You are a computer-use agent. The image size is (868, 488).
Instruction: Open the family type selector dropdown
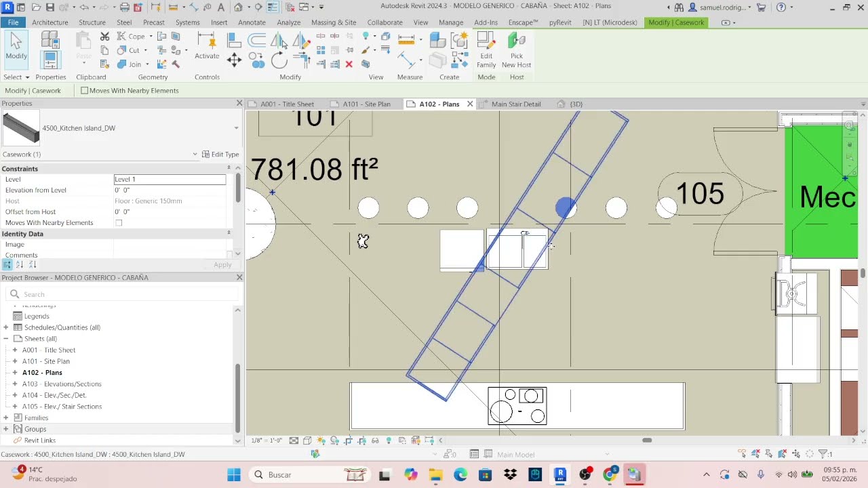[x=236, y=128]
